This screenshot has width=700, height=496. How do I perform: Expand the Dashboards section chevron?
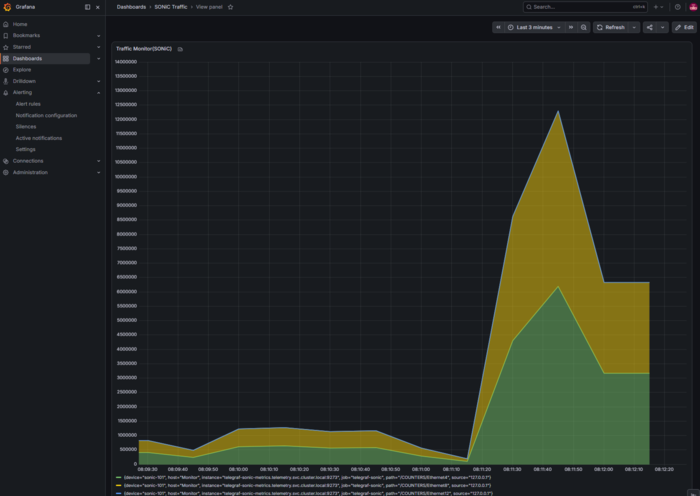(x=99, y=58)
